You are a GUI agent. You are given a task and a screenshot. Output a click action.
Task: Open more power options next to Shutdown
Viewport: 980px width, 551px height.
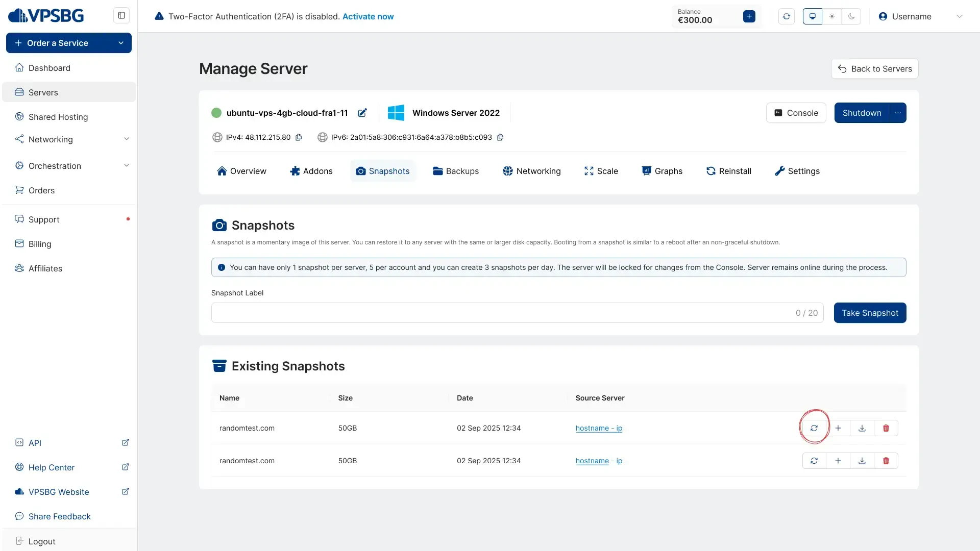[x=898, y=113]
